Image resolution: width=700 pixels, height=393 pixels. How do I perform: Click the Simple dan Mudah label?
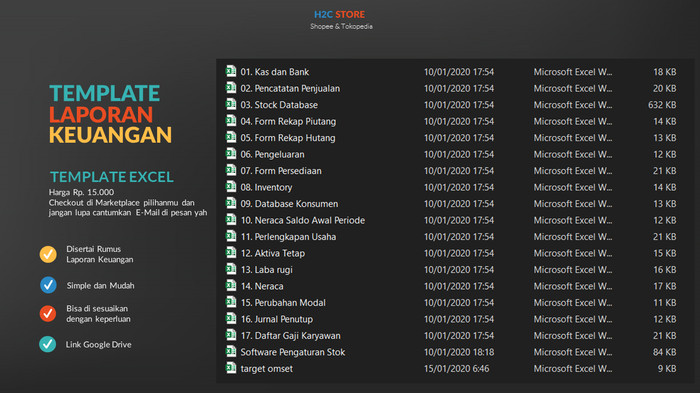(100, 285)
